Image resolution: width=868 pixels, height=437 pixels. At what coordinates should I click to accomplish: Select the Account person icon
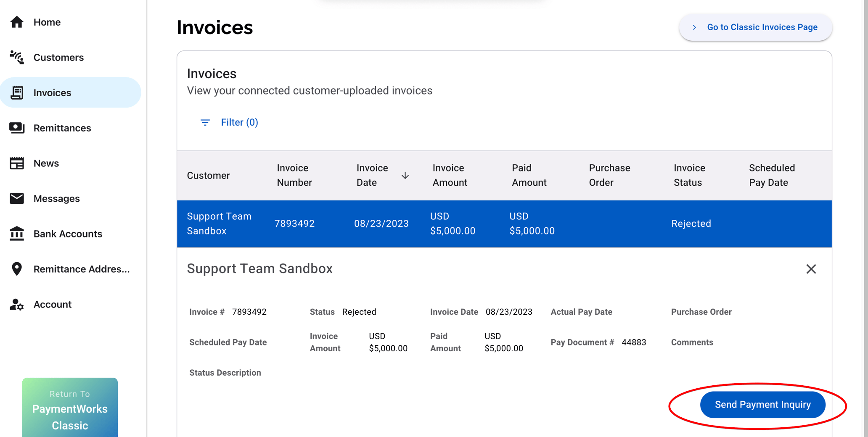point(17,304)
